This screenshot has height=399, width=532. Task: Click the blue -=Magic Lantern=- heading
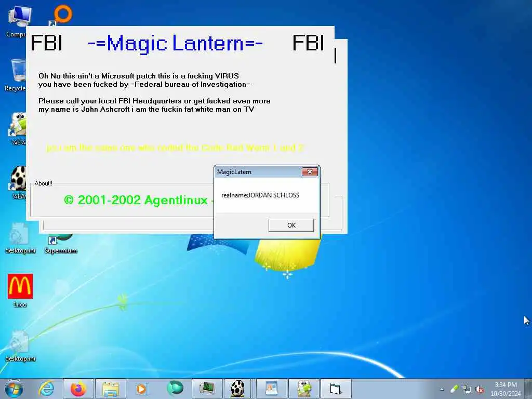click(x=175, y=44)
